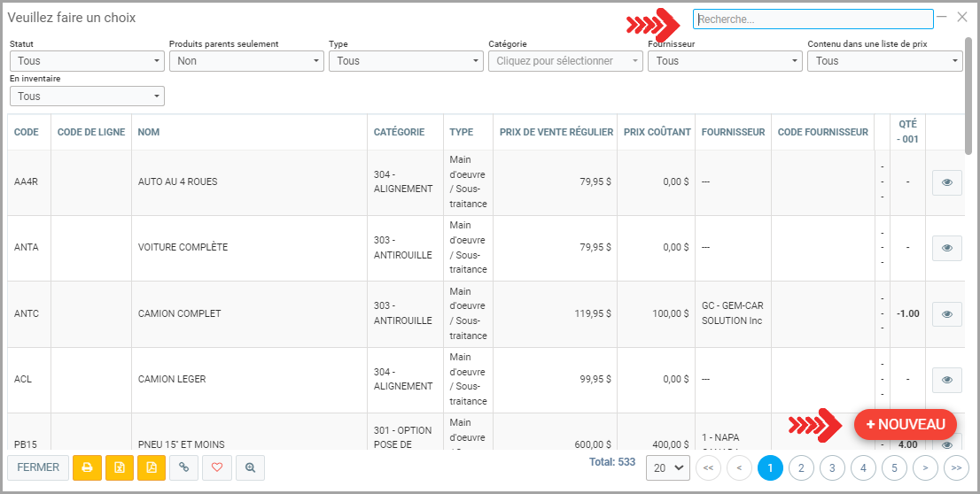
Task: Click the zoom magnifier icon
Action: coord(251,467)
